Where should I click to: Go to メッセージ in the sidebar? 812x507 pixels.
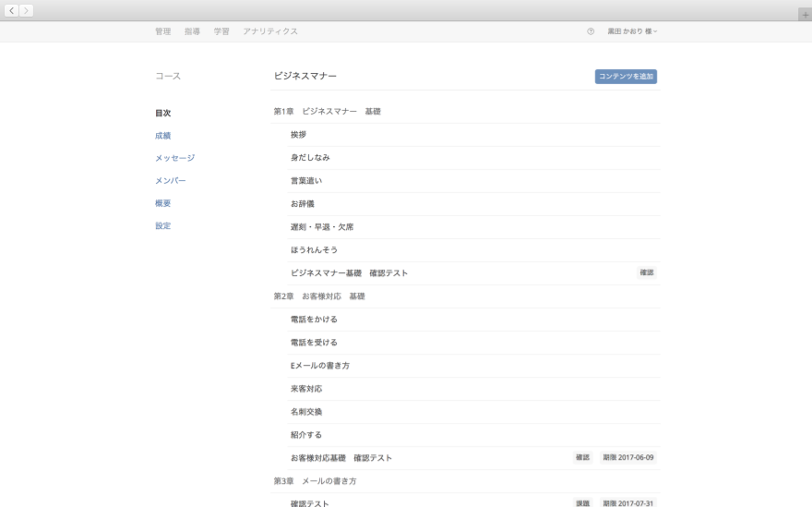click(174, 158)
